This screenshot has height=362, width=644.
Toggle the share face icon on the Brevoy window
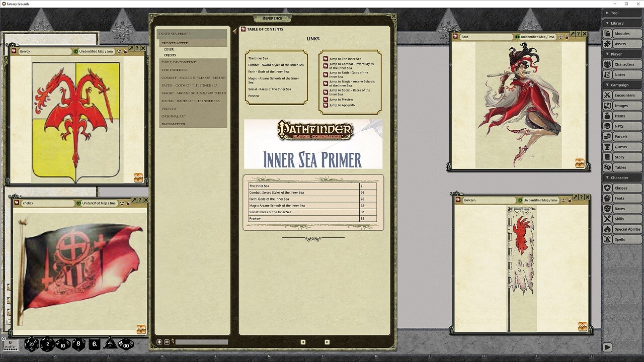click(x=119, y=51)
